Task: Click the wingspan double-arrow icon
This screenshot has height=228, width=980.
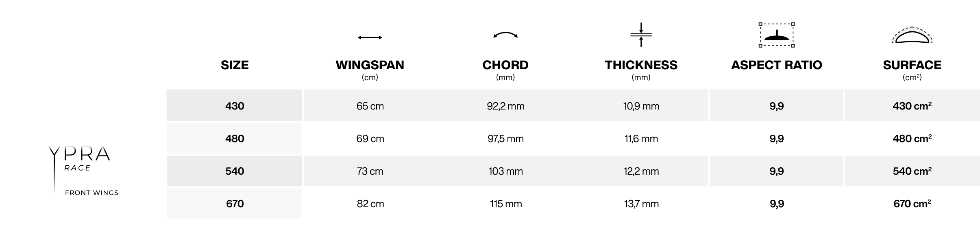Action: 370,37
